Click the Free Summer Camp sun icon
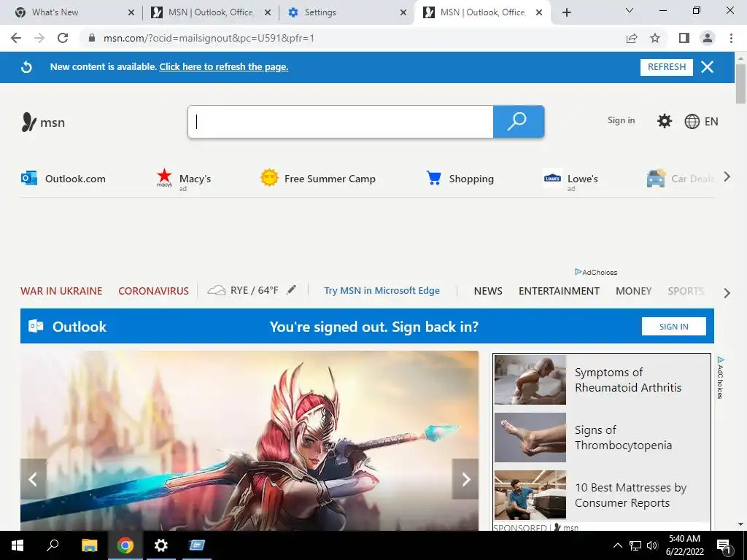747x560 pixels. tap(269, 178)
